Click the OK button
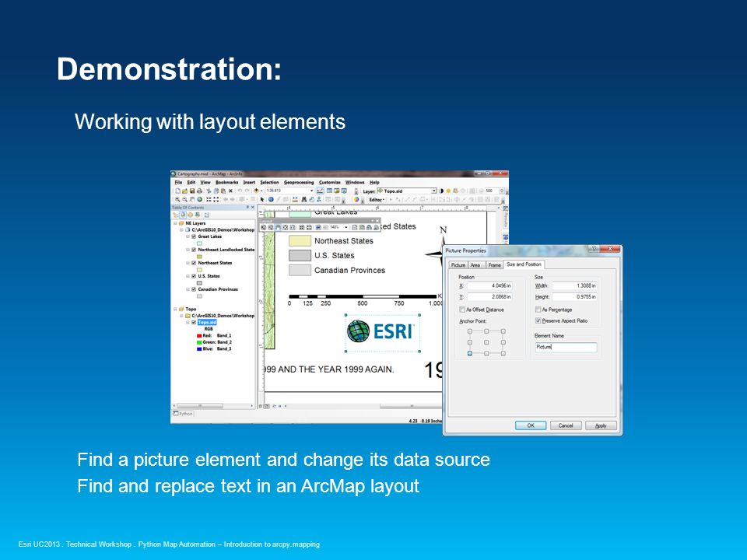The height and width of the screenshot is (560, 747). (x=530, y=425)
